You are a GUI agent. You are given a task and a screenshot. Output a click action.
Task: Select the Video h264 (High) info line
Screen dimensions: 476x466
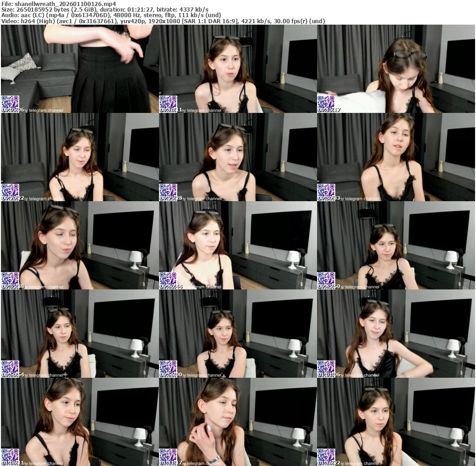[163, 21]
